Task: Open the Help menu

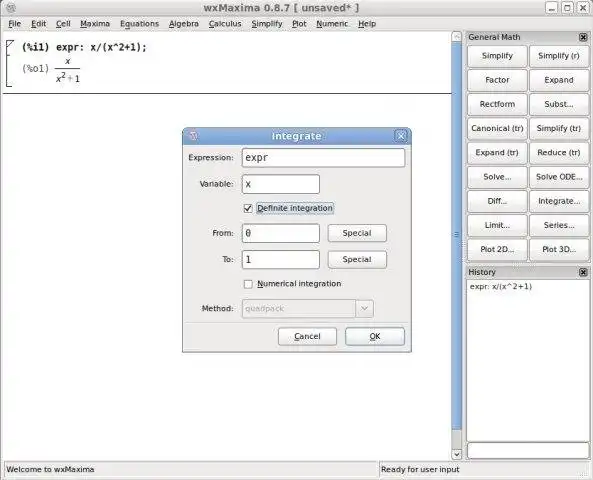Action: (x=367, y=24)
